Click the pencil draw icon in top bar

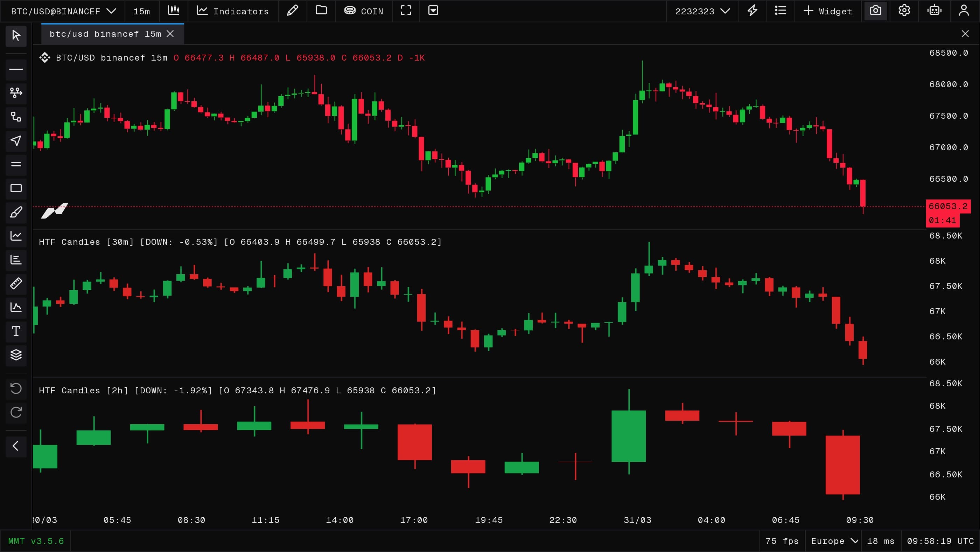292,11
